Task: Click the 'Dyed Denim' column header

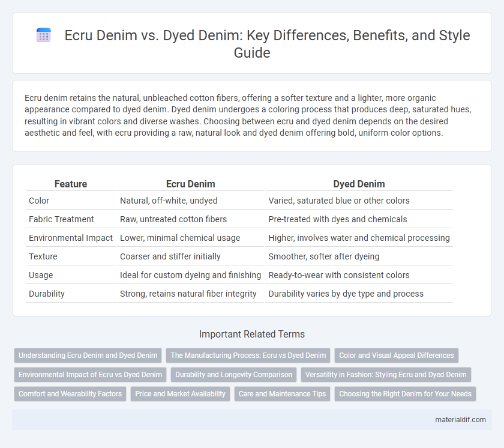Action: (359, 184)
